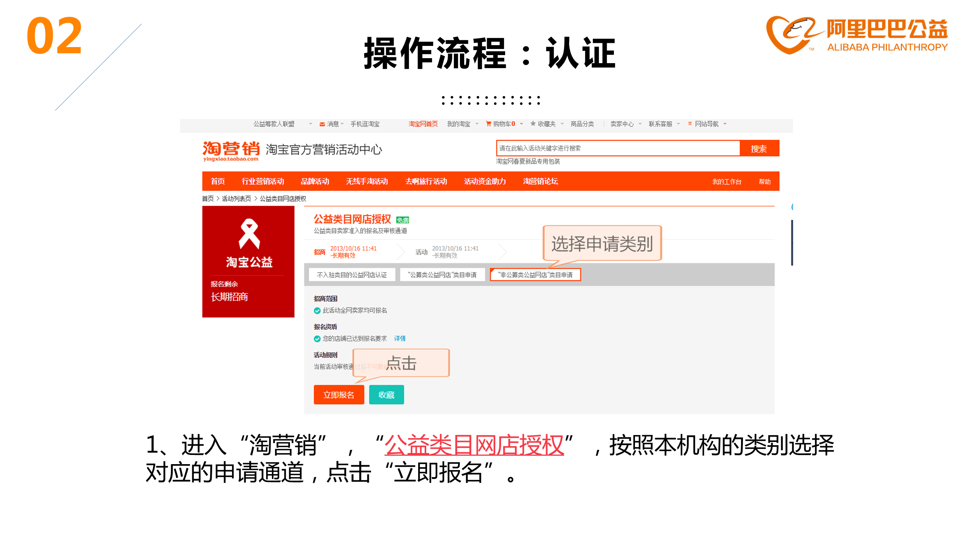Click the green 免费 badge
Screen dimensions: 980x551
click(402, 220)
